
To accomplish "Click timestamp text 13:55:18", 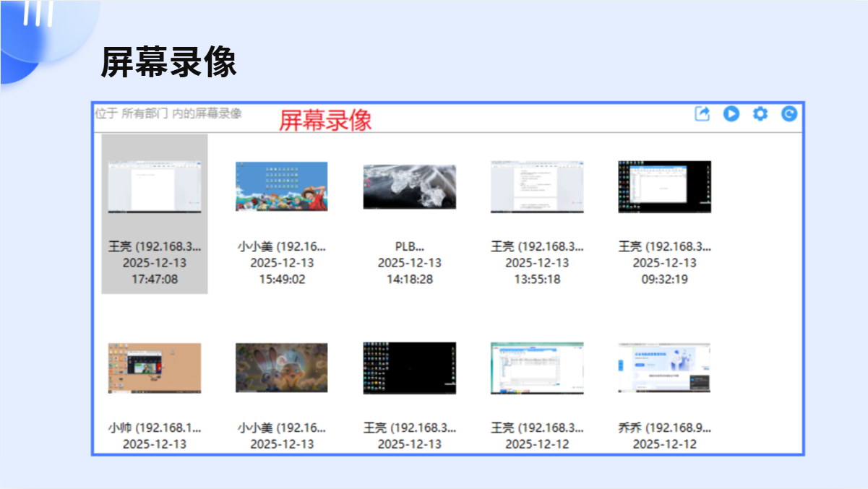I will click(537, 279).
